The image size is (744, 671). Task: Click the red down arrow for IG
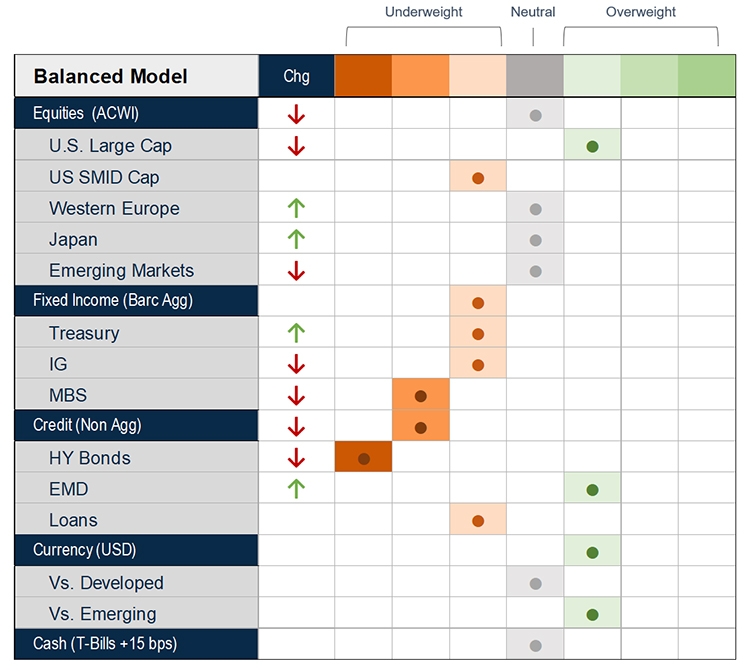coord(296,364)
